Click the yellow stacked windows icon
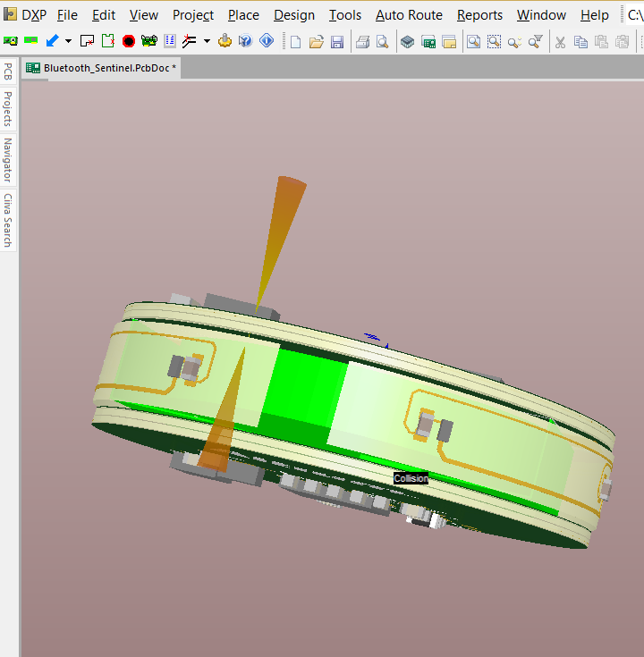The image size is (644, 657). pos(449,42)
